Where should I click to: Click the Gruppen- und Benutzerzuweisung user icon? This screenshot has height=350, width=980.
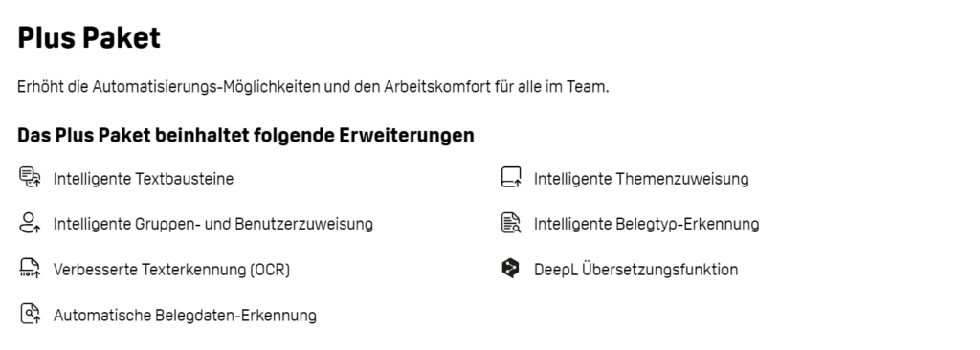pyautogui.click(x=30, y=223)
